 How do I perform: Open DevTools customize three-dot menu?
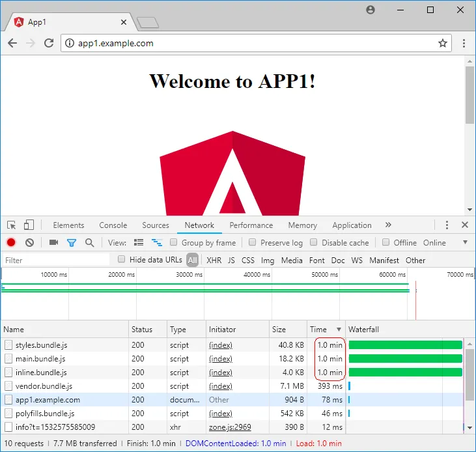(x=447, y=225)
